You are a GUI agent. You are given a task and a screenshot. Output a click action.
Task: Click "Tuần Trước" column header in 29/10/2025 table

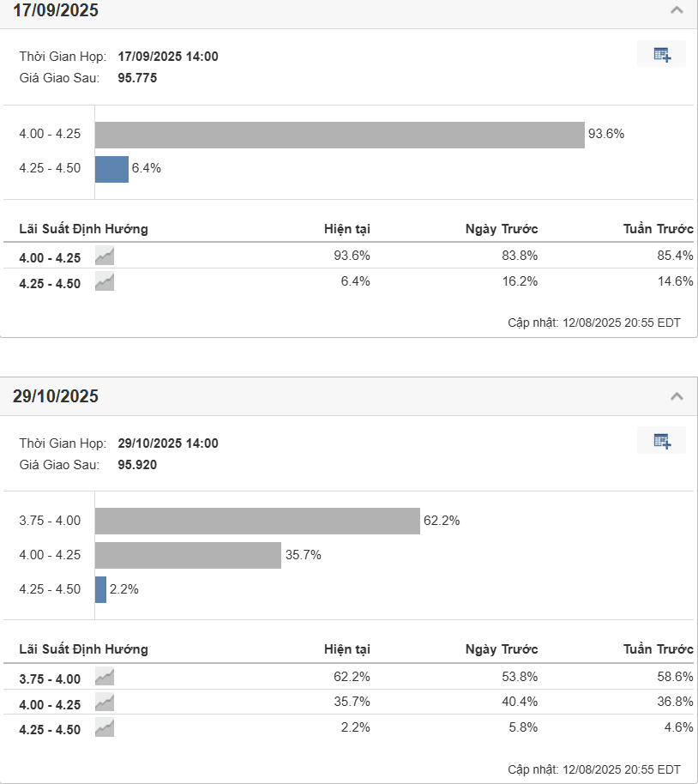tap(658, 649)
